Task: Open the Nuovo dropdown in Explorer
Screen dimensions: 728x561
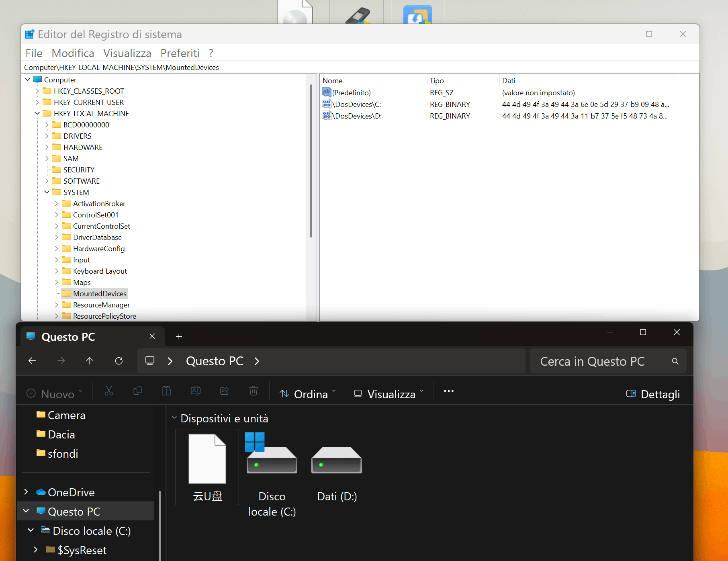Action: point(55,394)
